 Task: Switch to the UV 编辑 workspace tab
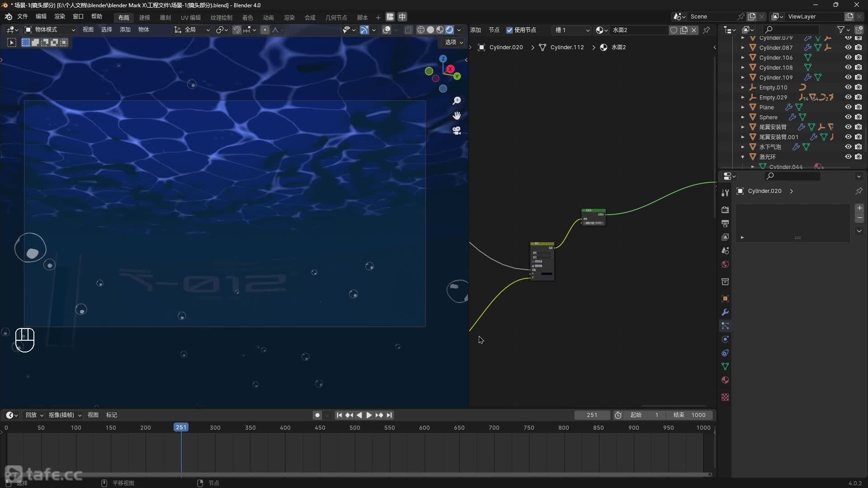point(191,18)
